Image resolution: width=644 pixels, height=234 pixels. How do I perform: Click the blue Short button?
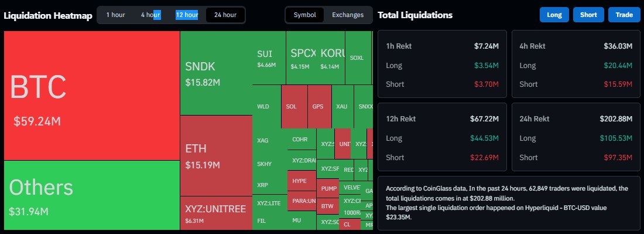[588, 15]
